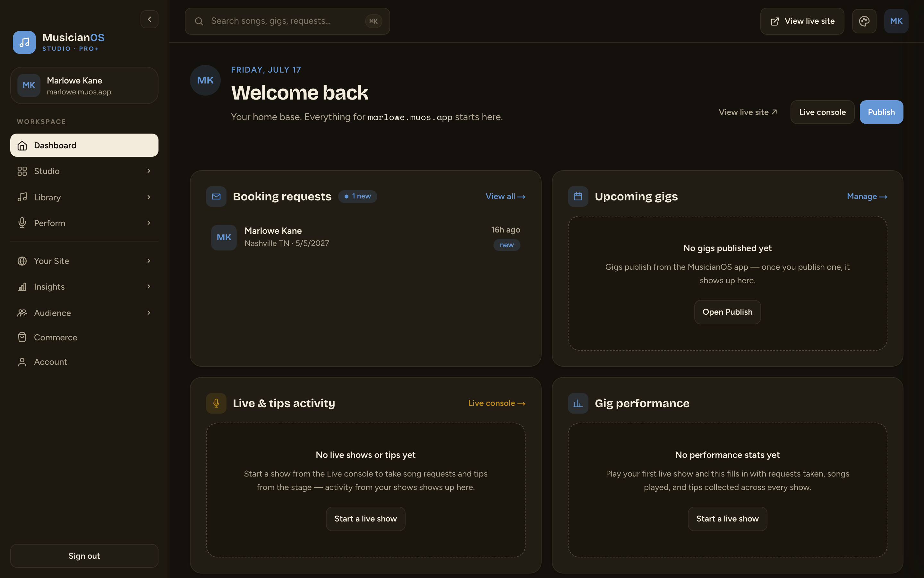The height and width of the screenshot is (578, 924).
Task: Click the Your Site globe icon
Action: point(22,261)
